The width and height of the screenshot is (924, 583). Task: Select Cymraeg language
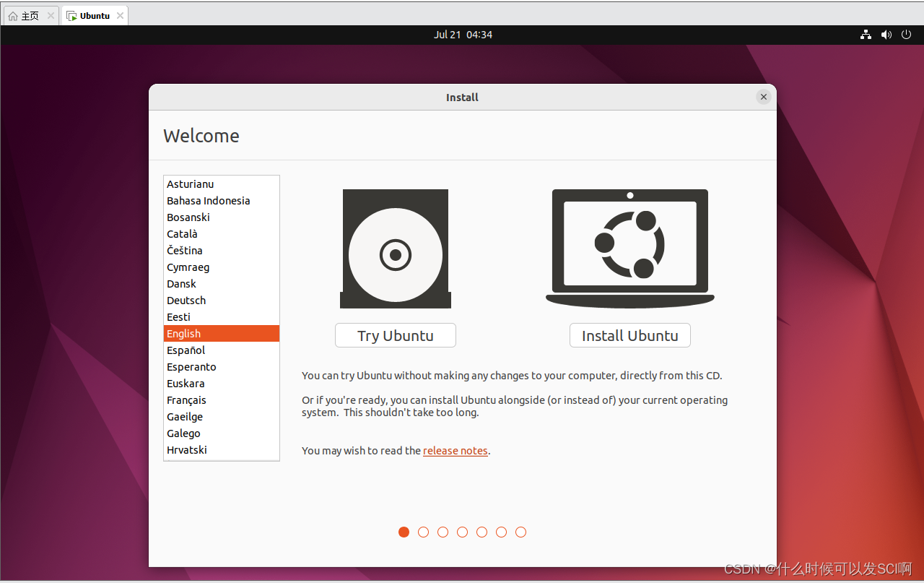222,267
